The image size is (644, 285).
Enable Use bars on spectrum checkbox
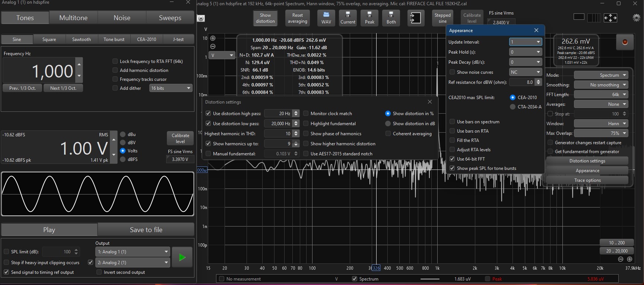pyautogui.click(x=452, y=121)
